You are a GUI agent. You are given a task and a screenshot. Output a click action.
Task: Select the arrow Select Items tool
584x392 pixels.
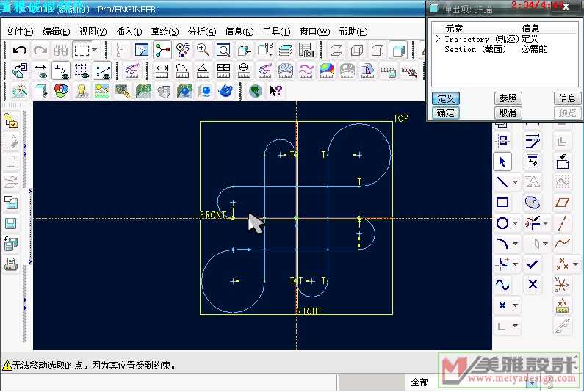click(502, 162)
